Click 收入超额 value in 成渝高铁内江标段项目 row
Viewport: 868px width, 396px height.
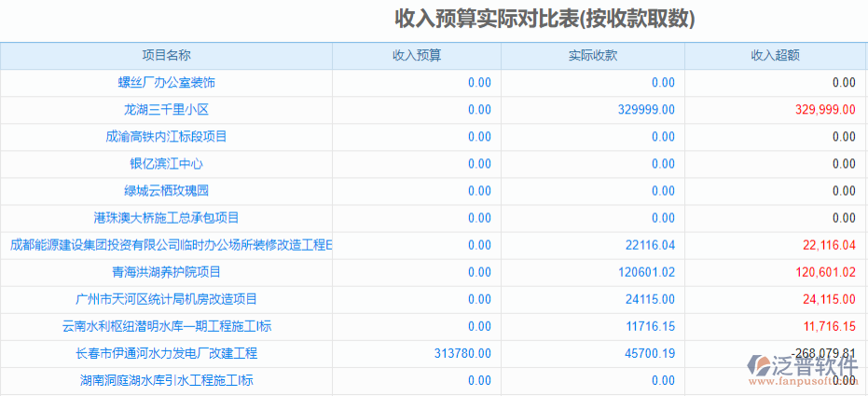point(844,137)
